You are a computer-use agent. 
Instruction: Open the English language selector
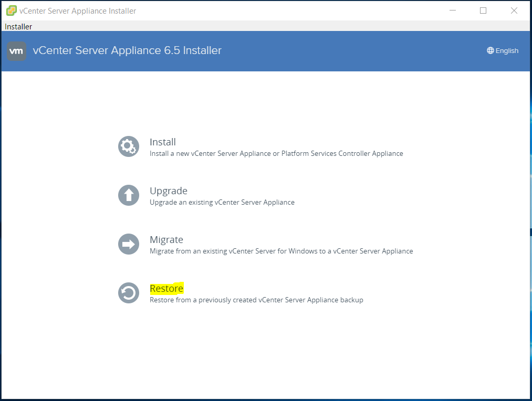tap(503, 50)
